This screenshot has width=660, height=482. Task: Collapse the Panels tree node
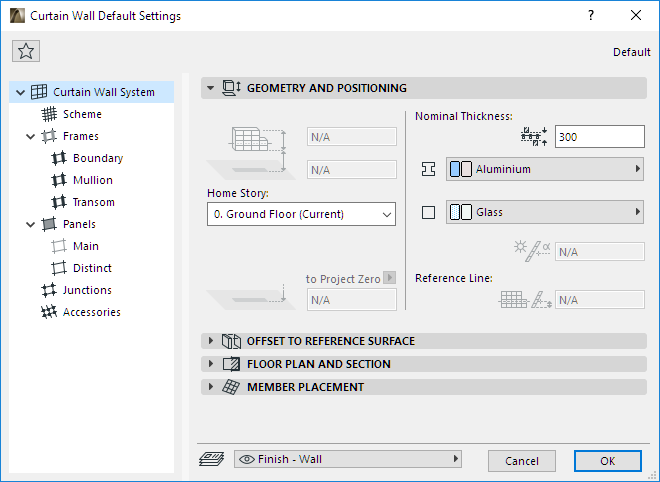click(x=31, y=224)
